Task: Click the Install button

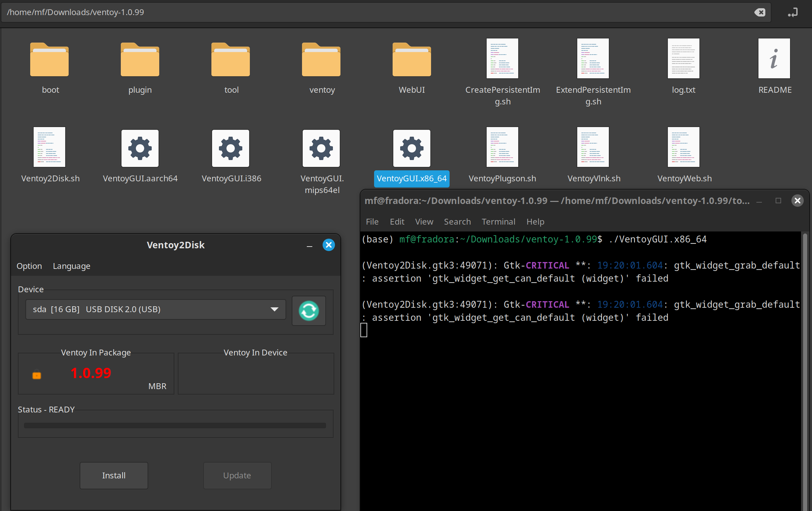Action: click(114, 475)
